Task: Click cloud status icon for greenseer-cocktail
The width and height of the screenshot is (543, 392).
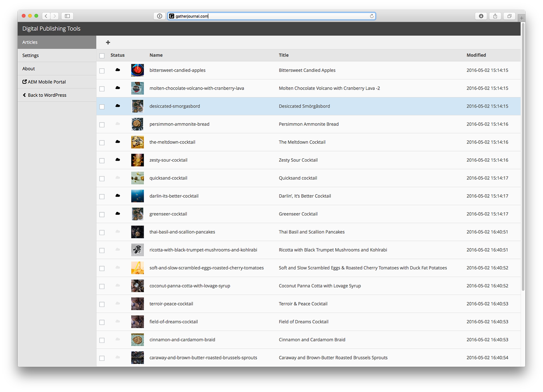Action: coord(118,213)
